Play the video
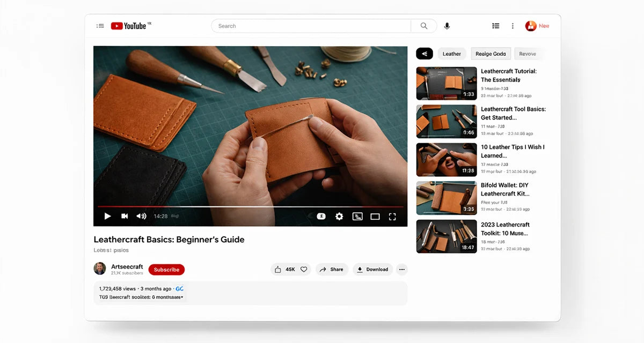 point(107,216)
